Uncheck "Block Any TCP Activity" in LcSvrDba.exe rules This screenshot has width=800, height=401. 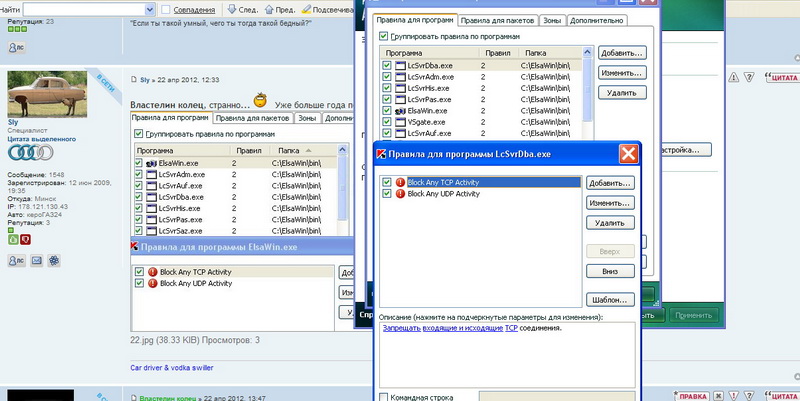pos(387,182)
